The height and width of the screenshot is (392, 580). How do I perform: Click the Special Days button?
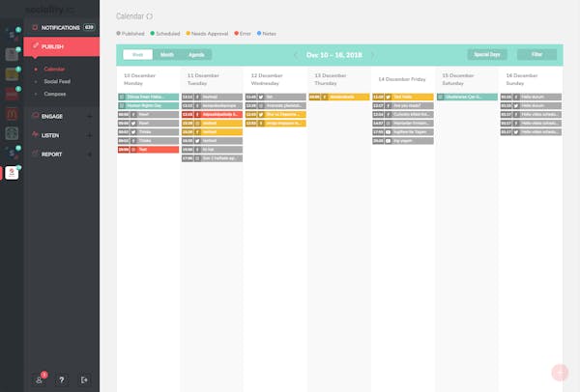click(487, 55)
